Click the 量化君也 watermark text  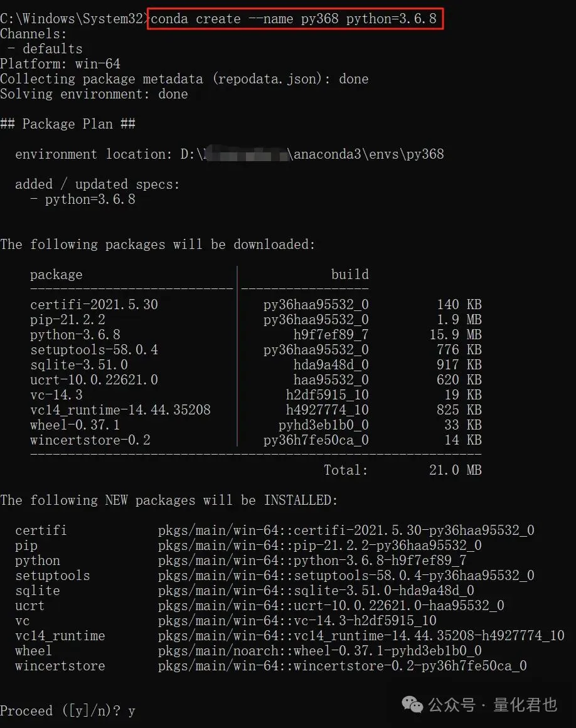pos(525,704)
